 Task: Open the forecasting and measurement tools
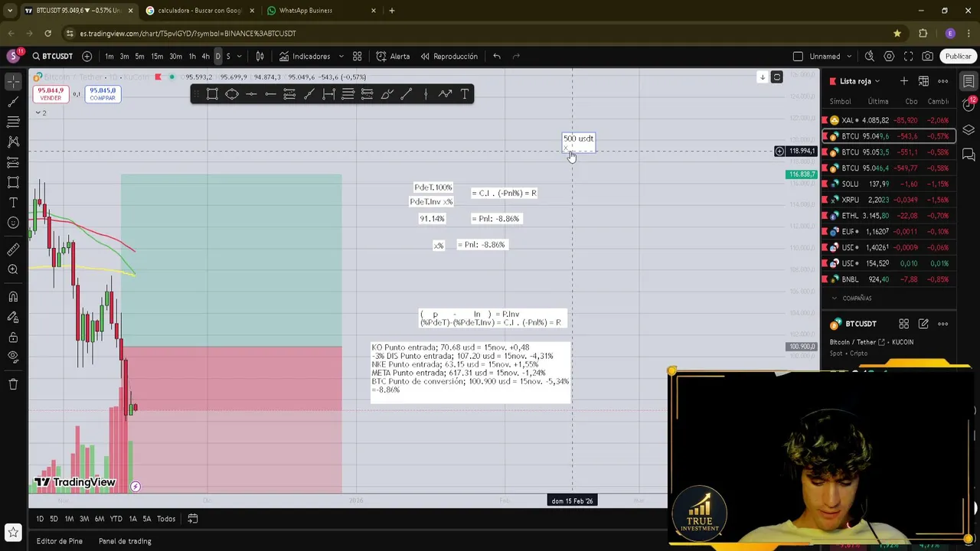tap(13, 162)
